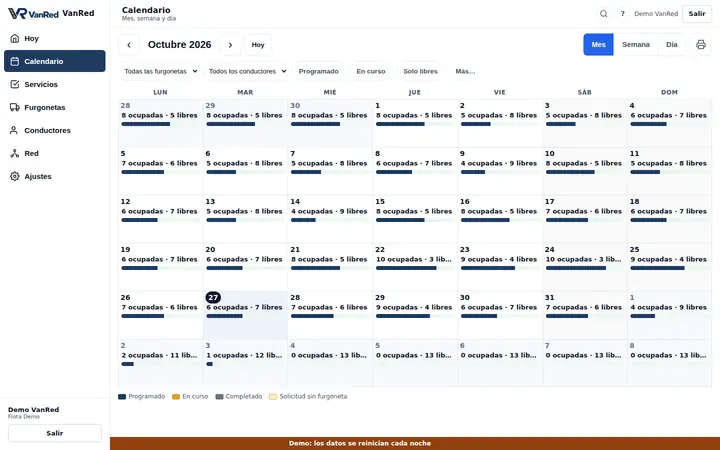720x450 pixels.
Task: Click the Completado legend color swatch
Action: 219,397
